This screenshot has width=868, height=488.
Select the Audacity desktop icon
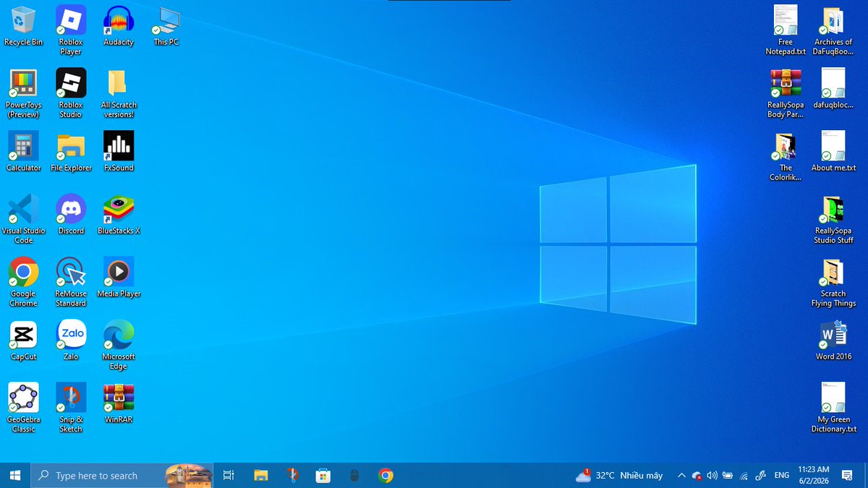tap(119, 26)
